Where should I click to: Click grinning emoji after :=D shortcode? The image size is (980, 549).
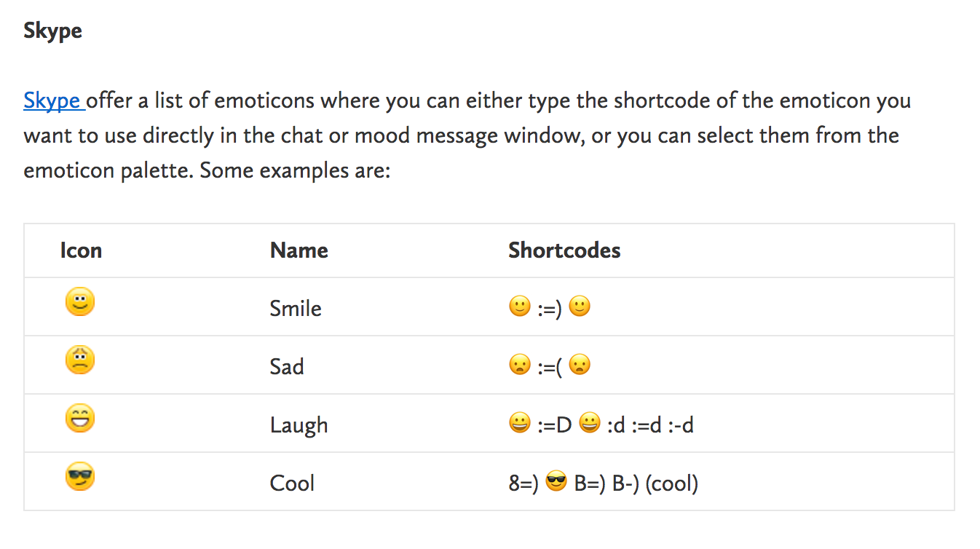point(590,423)
